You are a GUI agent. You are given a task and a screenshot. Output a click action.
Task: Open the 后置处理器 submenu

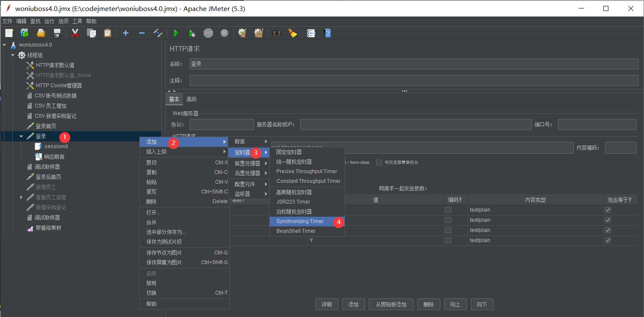[249, 173]
